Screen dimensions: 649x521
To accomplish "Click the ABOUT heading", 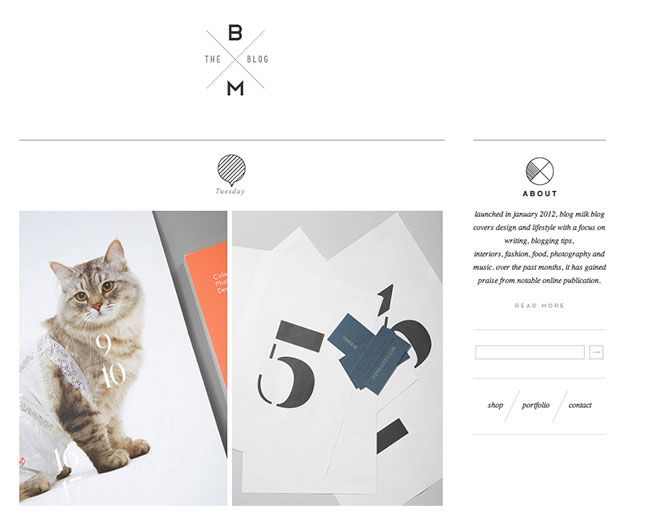I will click(540, 194).
